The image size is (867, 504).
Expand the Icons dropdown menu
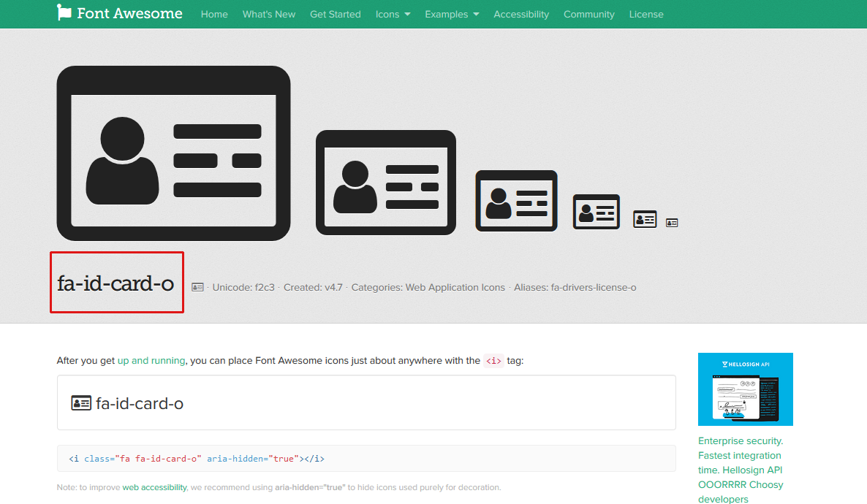(393, 14)
